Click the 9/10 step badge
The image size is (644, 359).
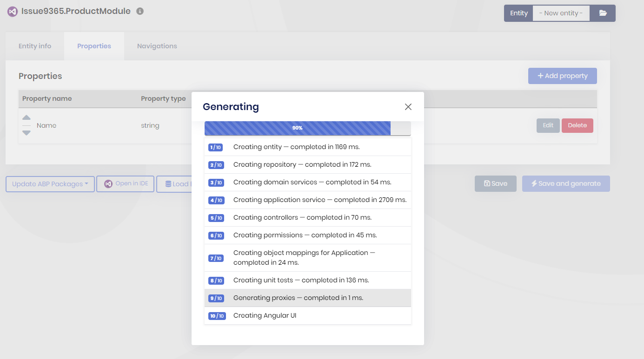pos(216,298)
